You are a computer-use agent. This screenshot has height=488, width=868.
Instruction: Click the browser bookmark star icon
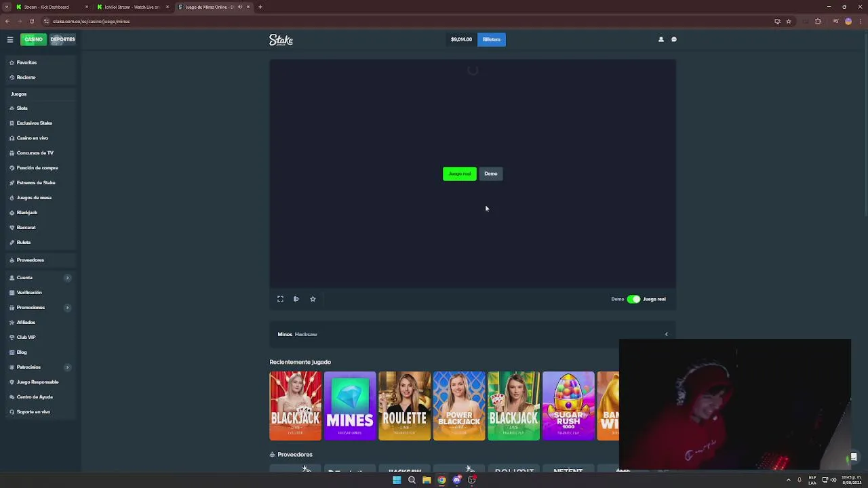[x=789, y=21]
